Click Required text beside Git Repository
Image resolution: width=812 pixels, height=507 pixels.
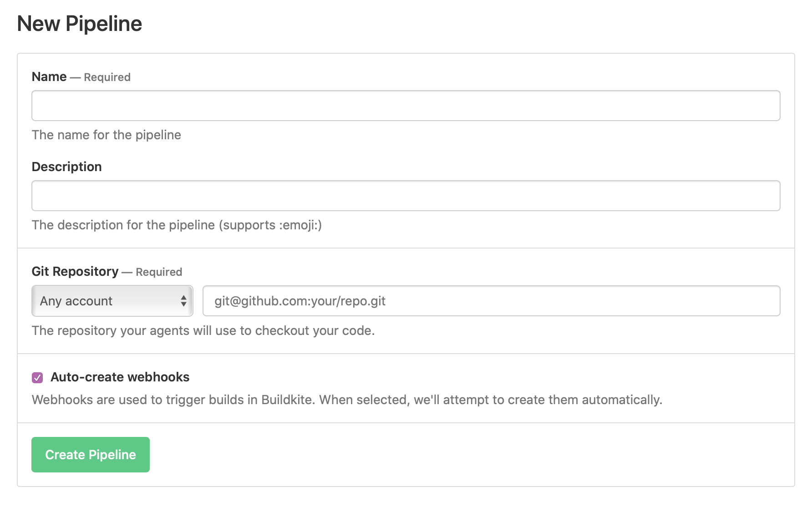pos(159,272)
